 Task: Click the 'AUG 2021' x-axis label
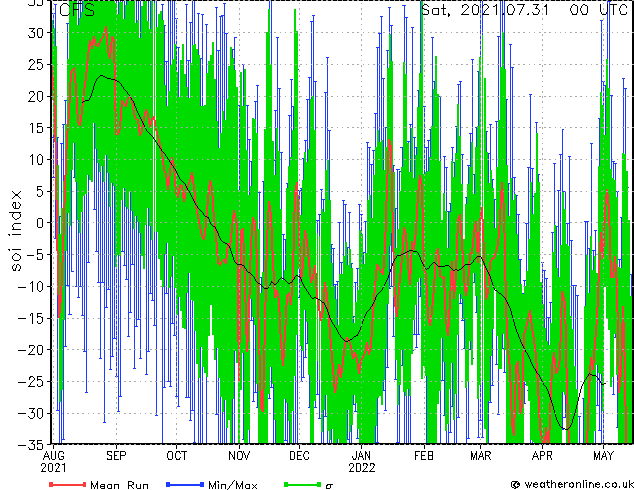(53, 462)
